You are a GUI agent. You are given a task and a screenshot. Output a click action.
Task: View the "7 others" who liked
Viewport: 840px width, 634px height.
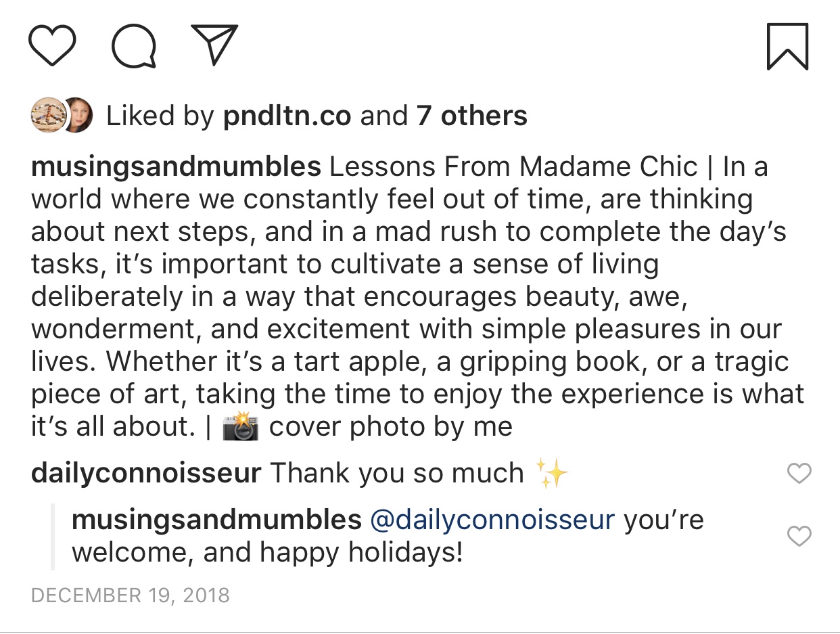coord(471,116)
